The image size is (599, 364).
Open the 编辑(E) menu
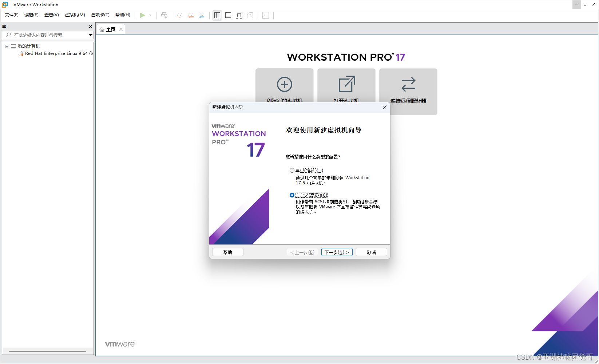tap(31, 15)
